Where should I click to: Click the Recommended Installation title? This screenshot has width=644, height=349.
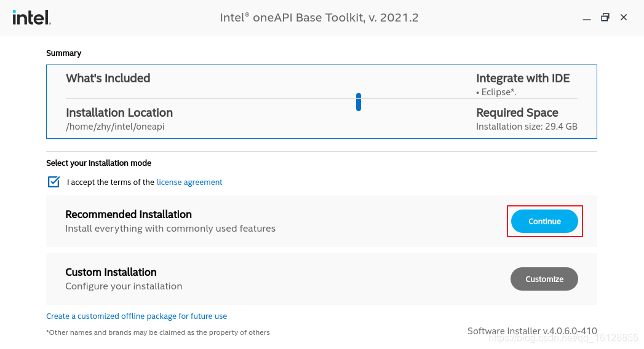(129, 214)
